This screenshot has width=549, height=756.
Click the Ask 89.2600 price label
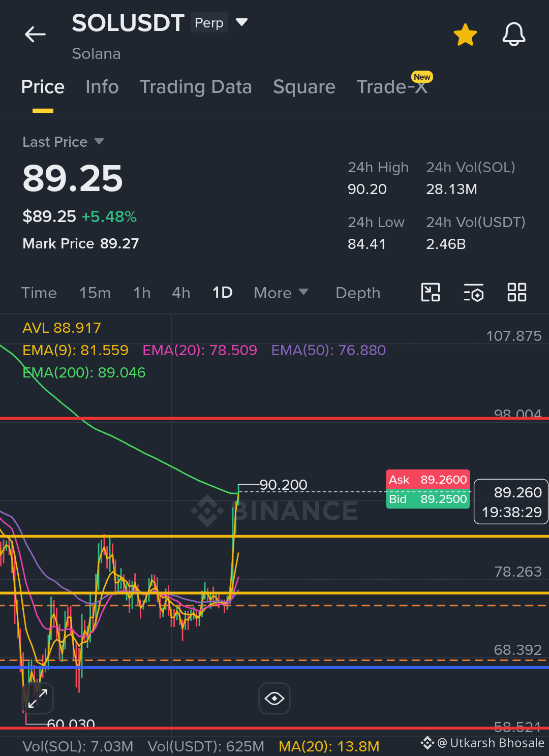click(428, 480)
